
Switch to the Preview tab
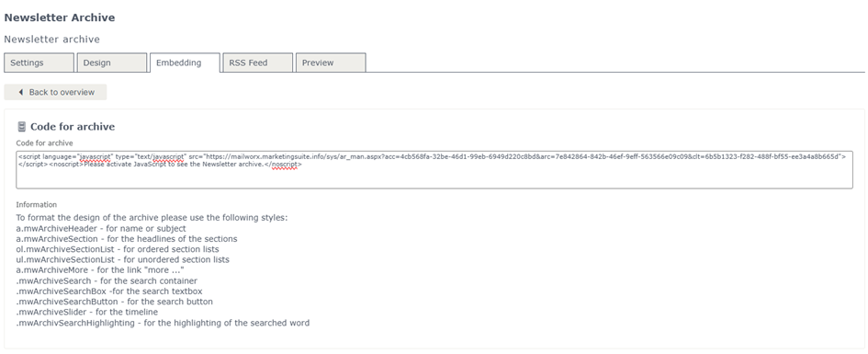[x=331, y=63]
